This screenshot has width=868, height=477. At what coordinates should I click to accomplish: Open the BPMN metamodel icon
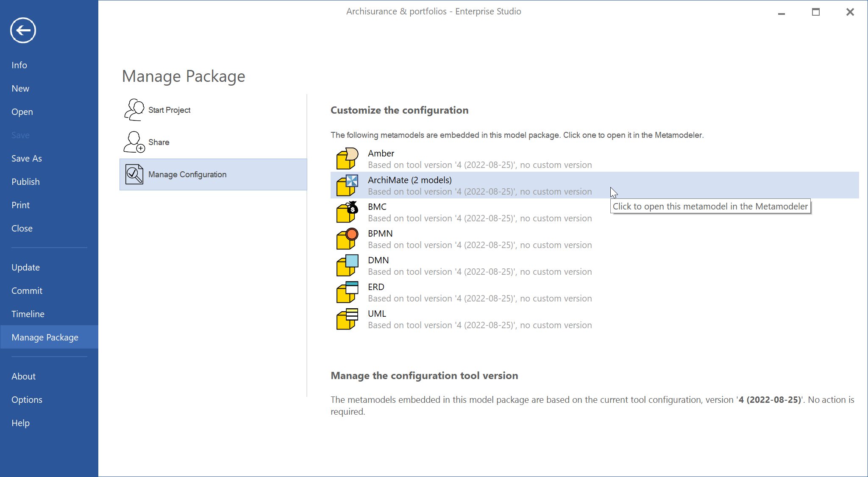[347, 239]
